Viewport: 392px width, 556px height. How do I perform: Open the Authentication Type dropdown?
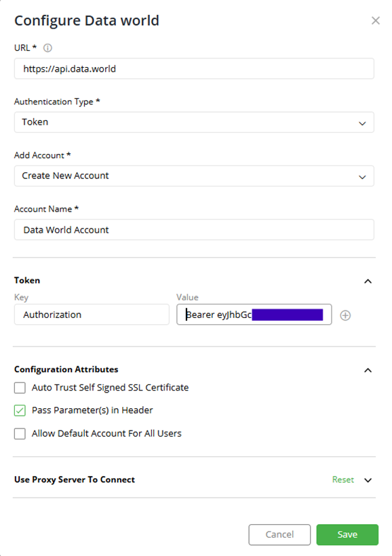point(194,122)
